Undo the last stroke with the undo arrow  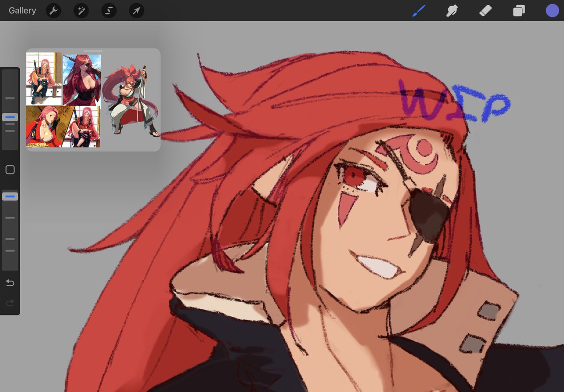(x=10, y=283)
